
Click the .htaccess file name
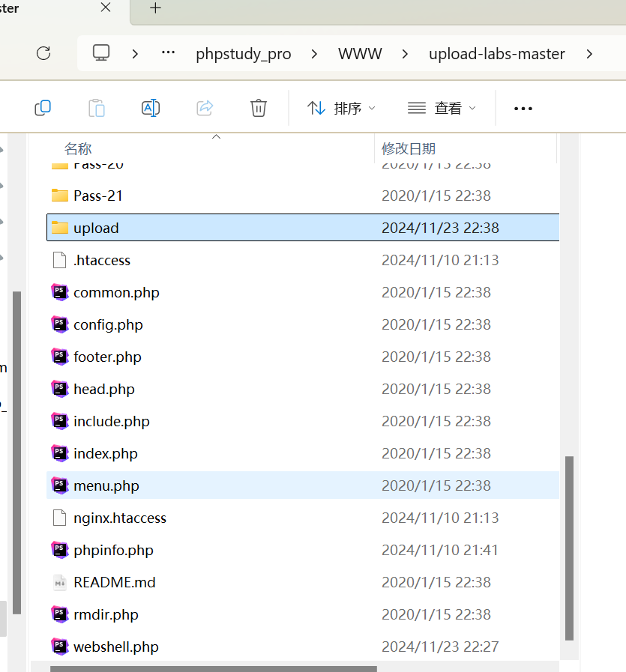102,260
